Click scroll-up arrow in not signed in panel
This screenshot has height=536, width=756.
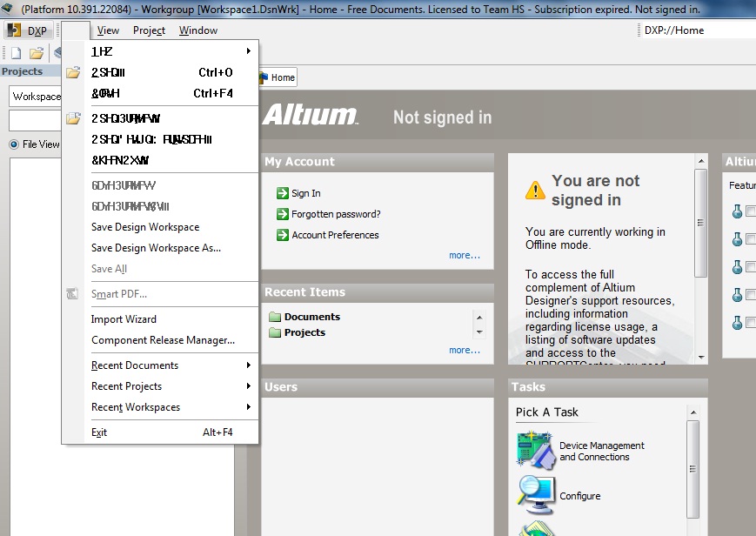[x=701, y=161]
